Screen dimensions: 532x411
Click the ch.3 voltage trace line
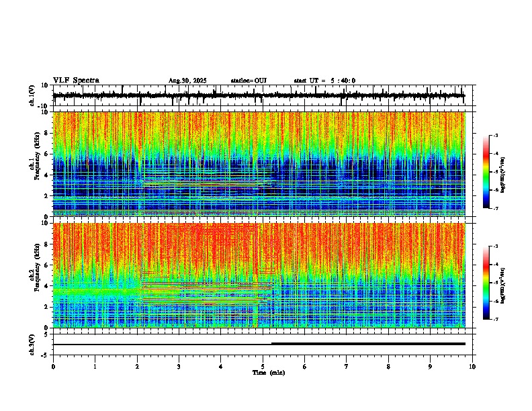coord(259,345)
